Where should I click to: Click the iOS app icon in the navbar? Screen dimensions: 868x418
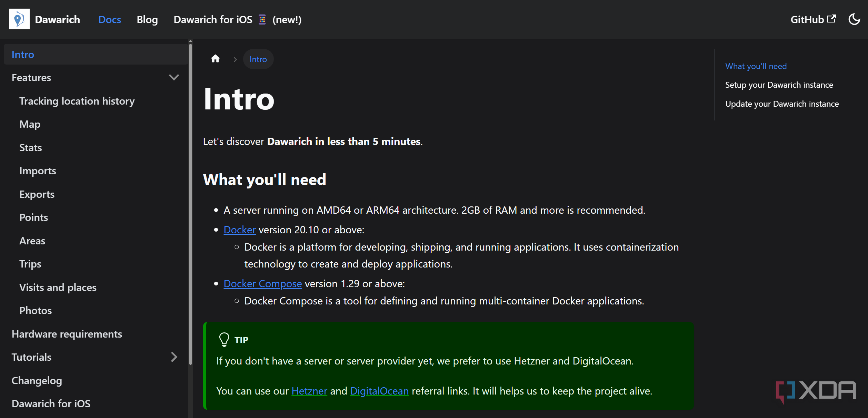[262, 19]
